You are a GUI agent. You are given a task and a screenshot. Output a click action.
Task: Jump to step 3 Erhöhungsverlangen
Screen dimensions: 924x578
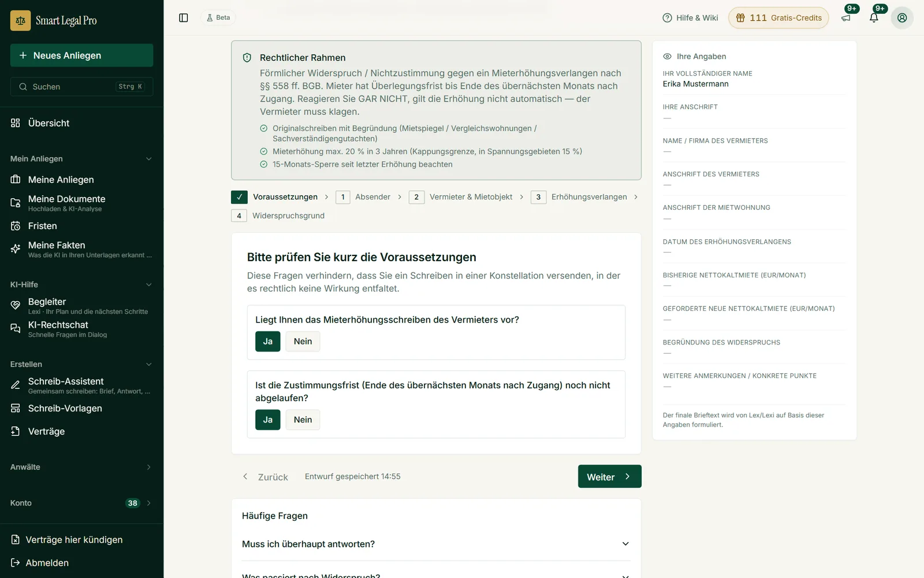[579, 197]
